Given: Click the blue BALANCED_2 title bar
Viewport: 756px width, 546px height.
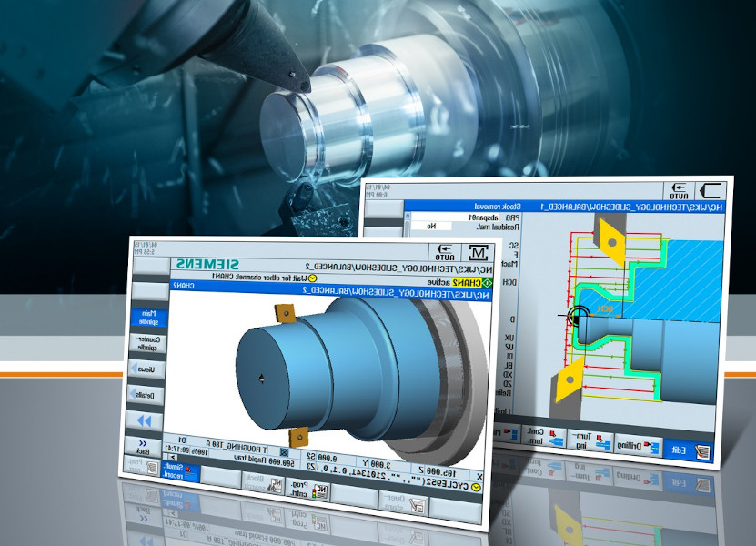Looking at the screenshot, I should tap(332, 291).
